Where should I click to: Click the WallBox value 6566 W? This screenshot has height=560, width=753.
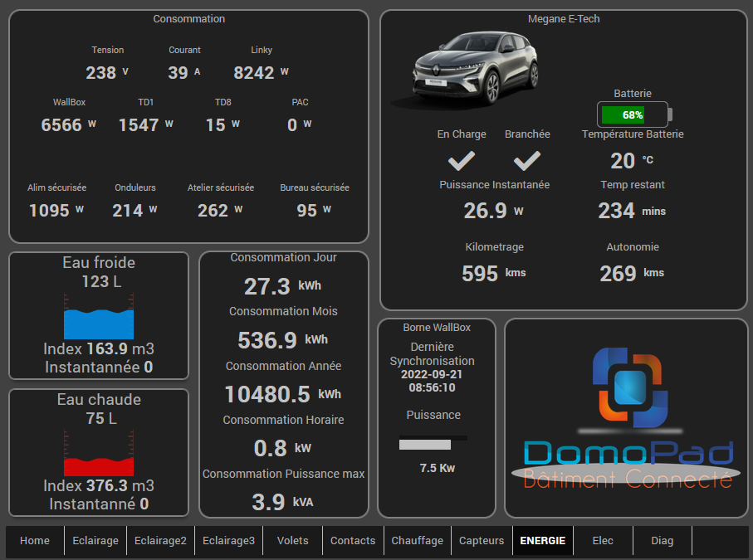pos(69,124)
